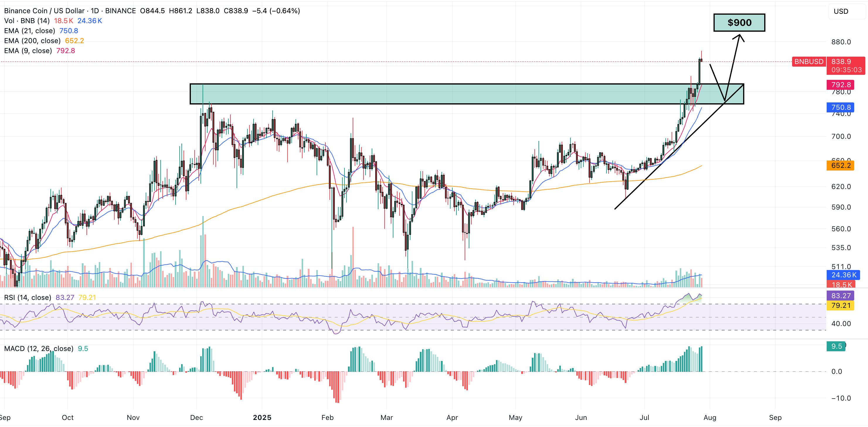Click the 79.21 RSI average axis label
868x427 pixels.
(x=840, y=306)
